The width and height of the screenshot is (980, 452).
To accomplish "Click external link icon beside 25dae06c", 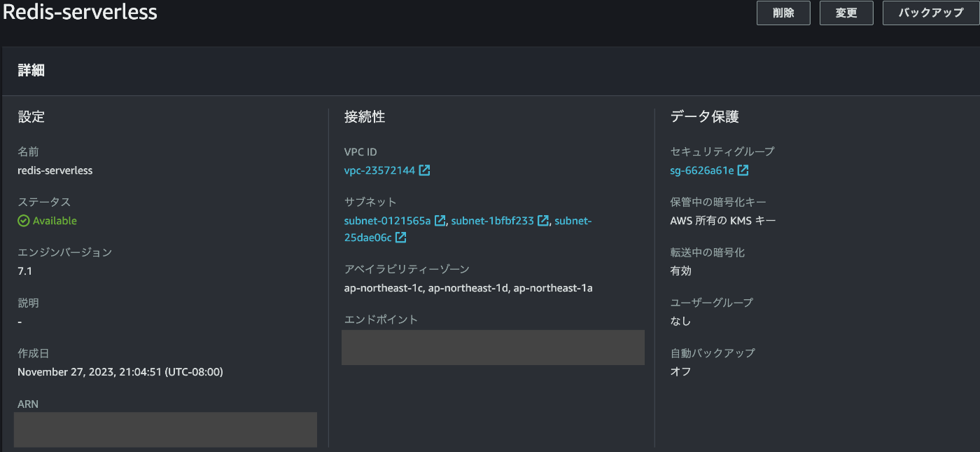I will [x=400, y=238].
